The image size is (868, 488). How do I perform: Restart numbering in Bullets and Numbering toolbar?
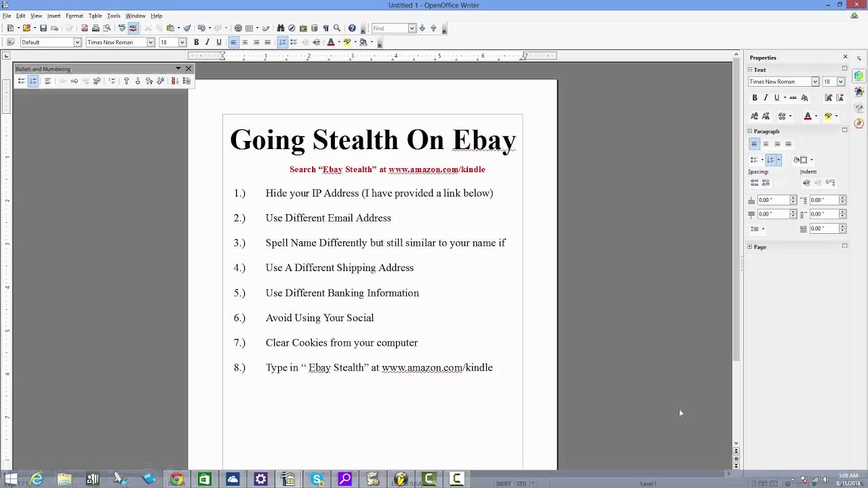174,81
